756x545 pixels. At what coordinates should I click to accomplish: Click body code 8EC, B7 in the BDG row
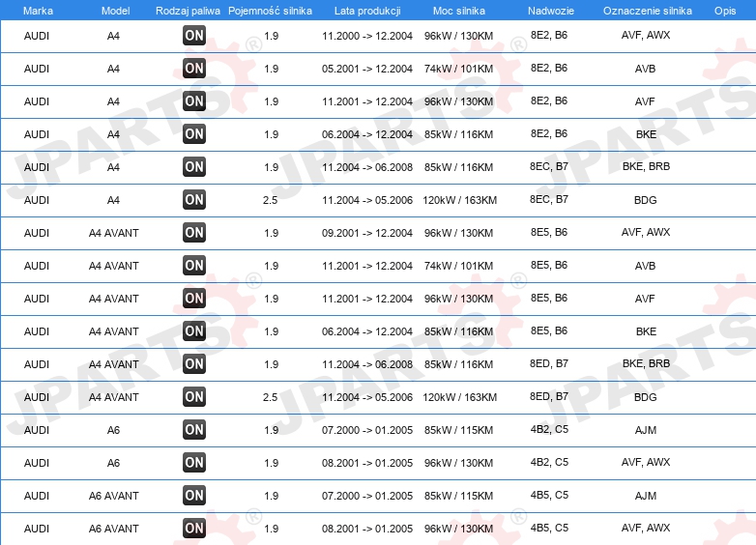pos(549,199)
